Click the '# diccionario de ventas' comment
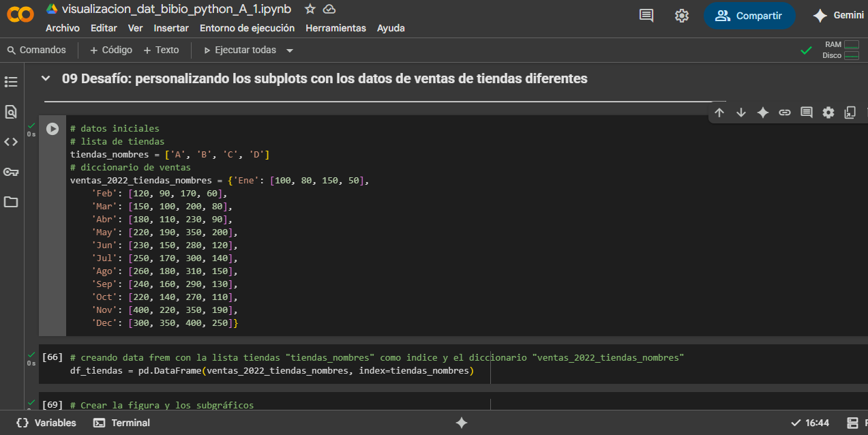This screenshot has height=435, width=868. click(x=130, y=167)
